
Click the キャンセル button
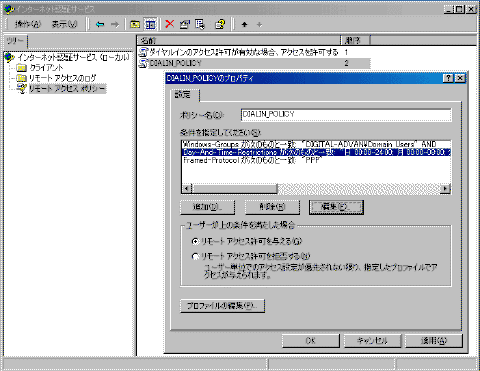click(x=372, y=341)
